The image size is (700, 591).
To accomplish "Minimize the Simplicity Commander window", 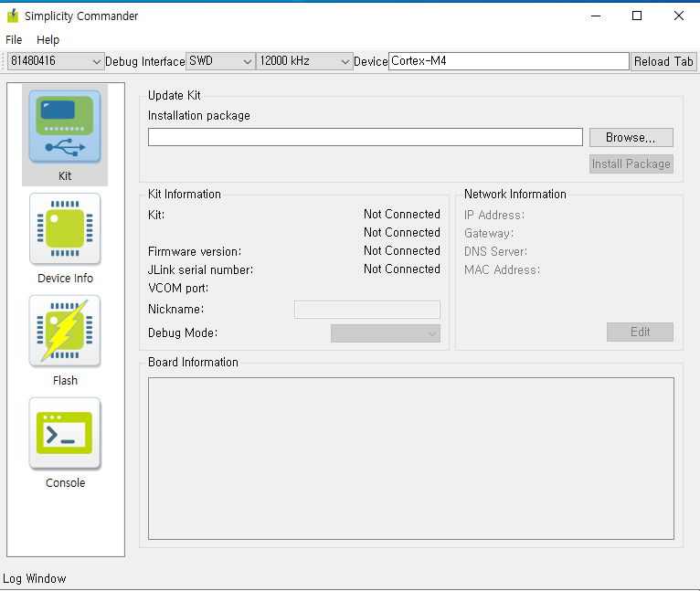I will click(596, 16).
